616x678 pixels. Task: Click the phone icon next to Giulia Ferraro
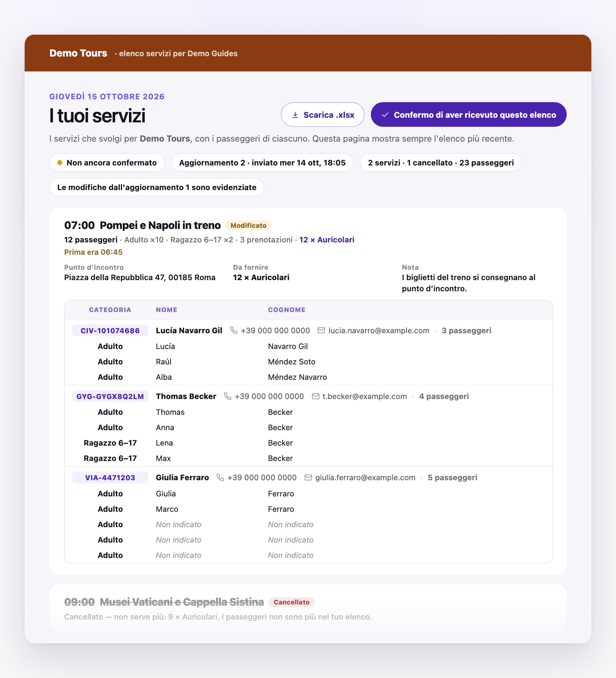[220, 478]
